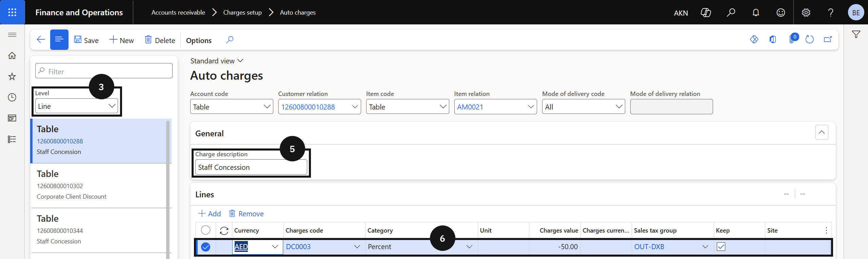Click Auto charges breadcrumb
The width and height of the screenshot is (868, 259).
click(x=298, y=13)
